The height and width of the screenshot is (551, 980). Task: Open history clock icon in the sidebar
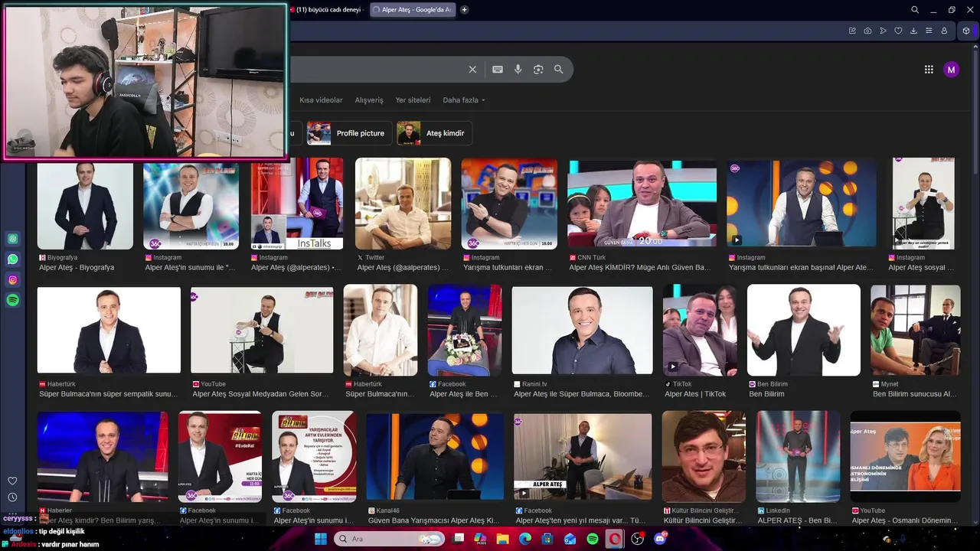(x=12, y=497)
